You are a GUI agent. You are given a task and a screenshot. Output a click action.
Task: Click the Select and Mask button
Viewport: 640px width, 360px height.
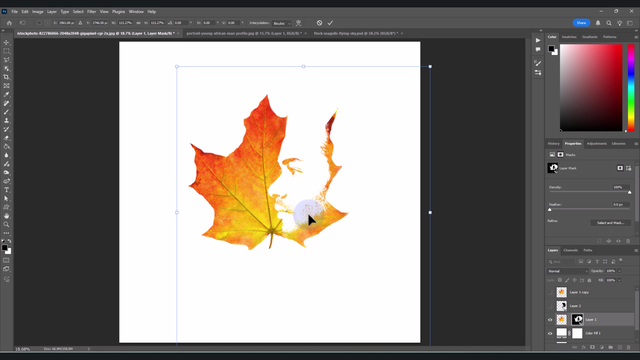(610, 223)
